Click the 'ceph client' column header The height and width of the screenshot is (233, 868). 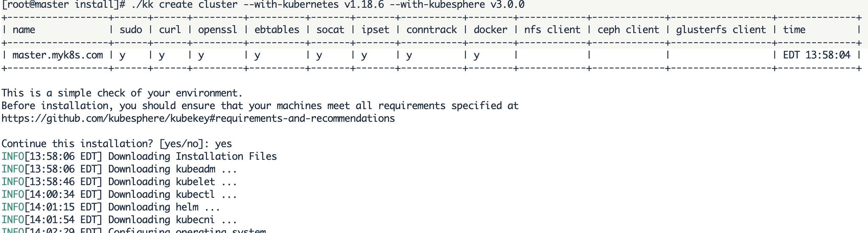(628, 30)
